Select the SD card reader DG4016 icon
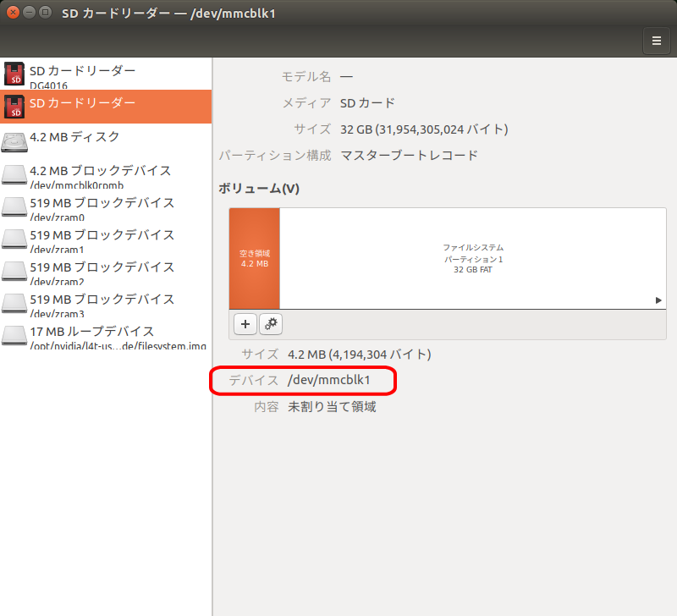This screenshot has height=616, width=677. [x=14, y=74]
